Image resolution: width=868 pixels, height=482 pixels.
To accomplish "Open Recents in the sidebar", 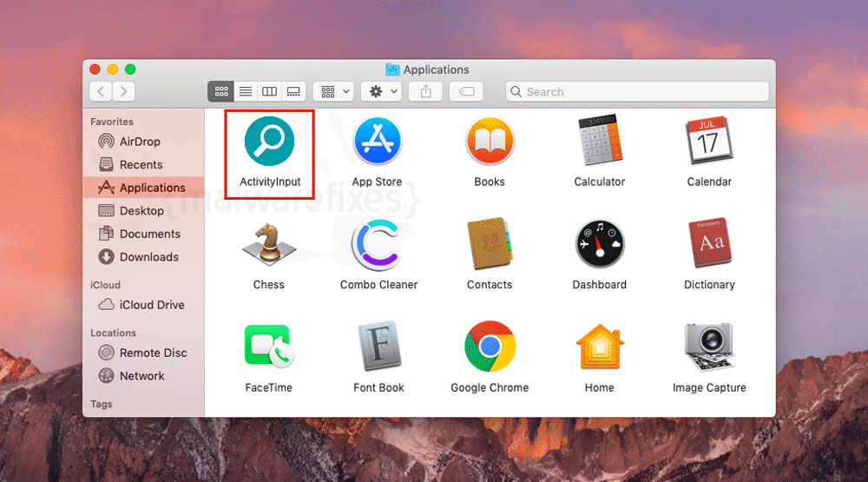I will tap(143, 164).
